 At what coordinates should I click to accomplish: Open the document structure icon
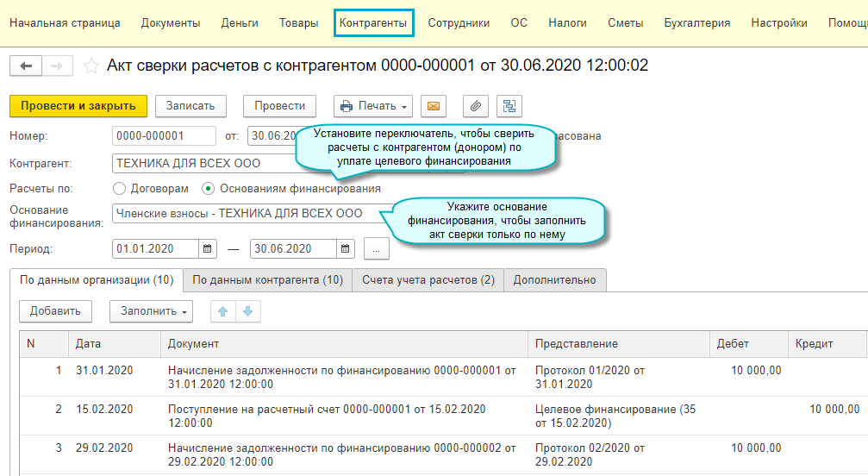click(509, 106)
